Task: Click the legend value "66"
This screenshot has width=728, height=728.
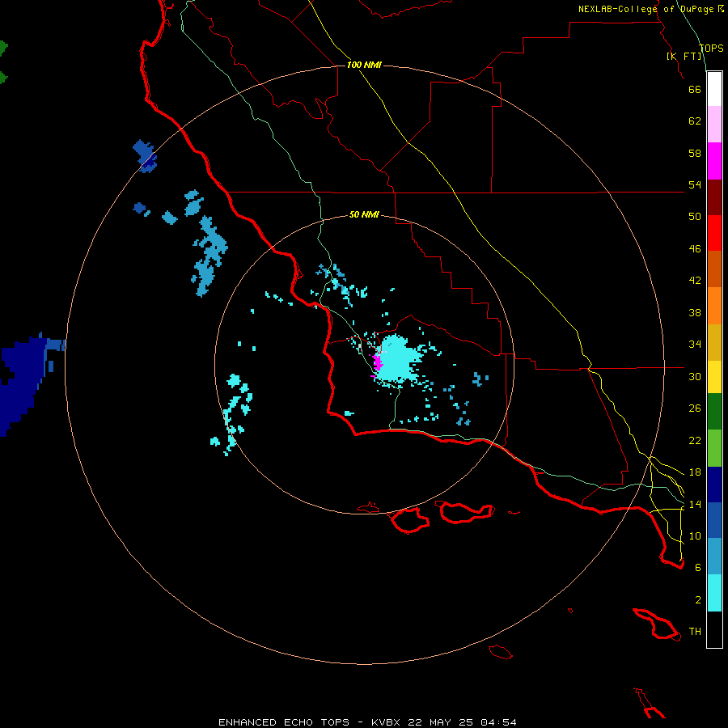Action: click(695, 89)
